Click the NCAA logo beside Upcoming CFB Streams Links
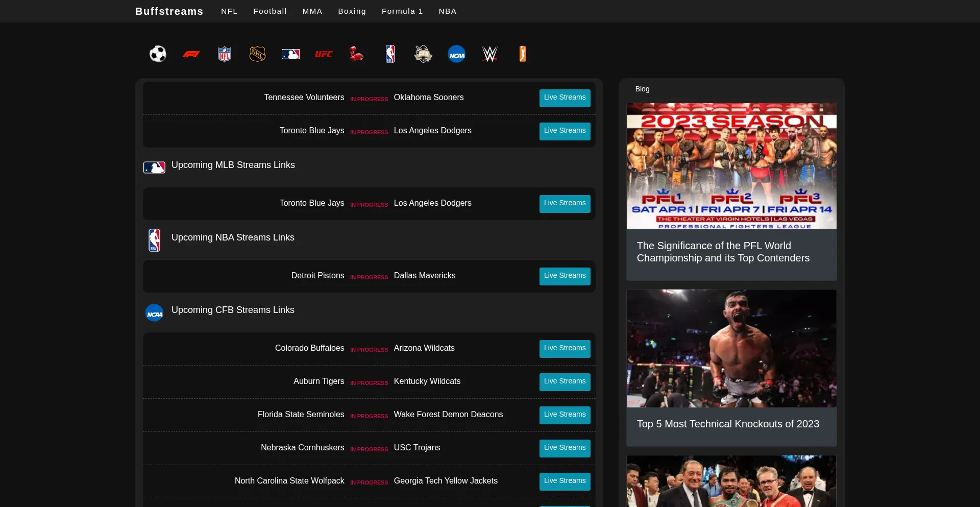 coord(154,313)
